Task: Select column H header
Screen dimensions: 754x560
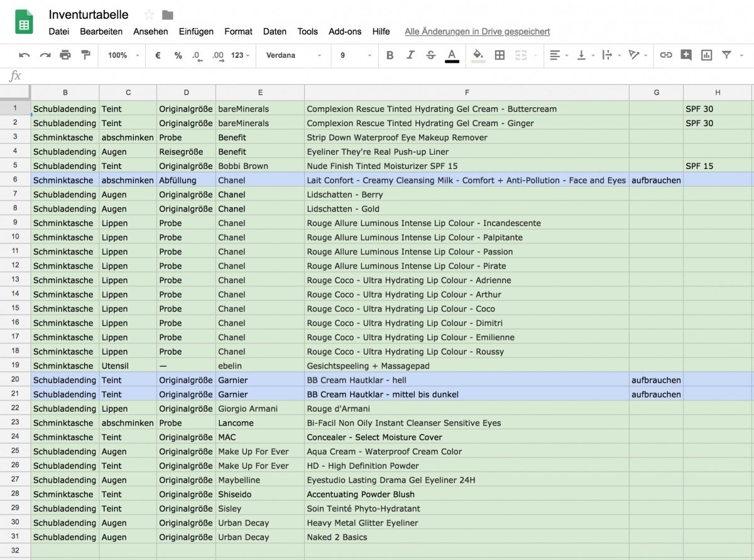Action: (x=718, y=93)
